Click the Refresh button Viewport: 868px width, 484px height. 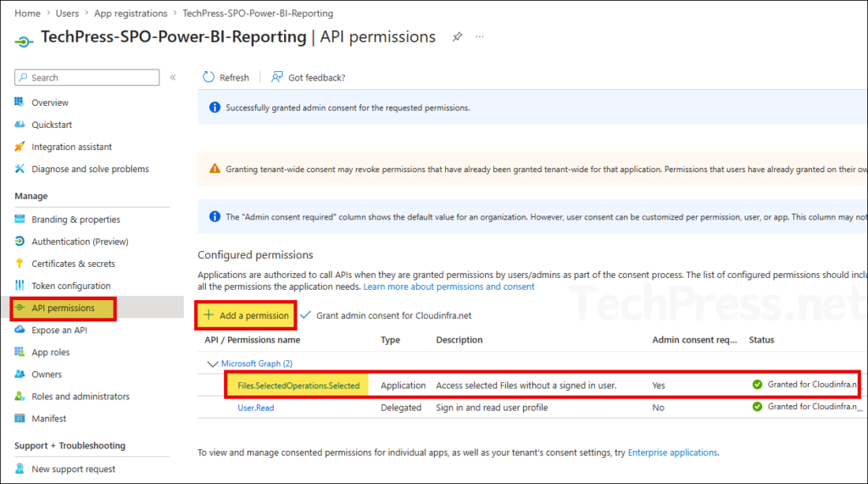point(225,77)
